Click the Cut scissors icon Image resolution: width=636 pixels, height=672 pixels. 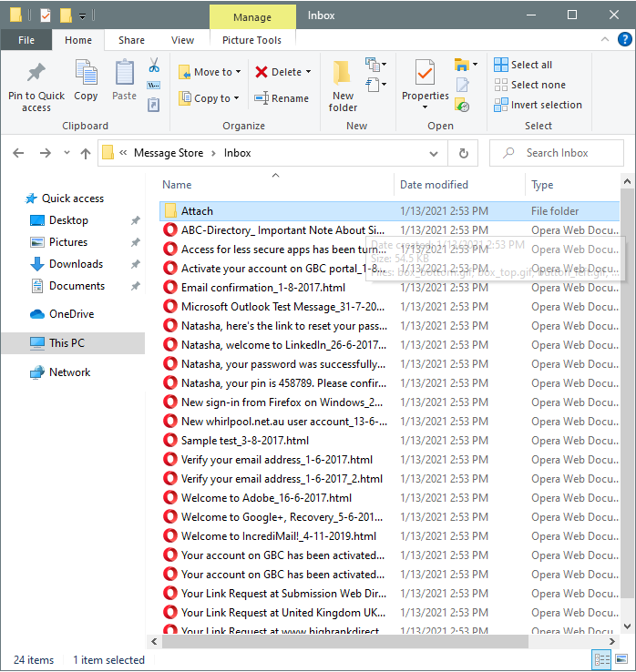pyautogui.click(x=154, y=66)
